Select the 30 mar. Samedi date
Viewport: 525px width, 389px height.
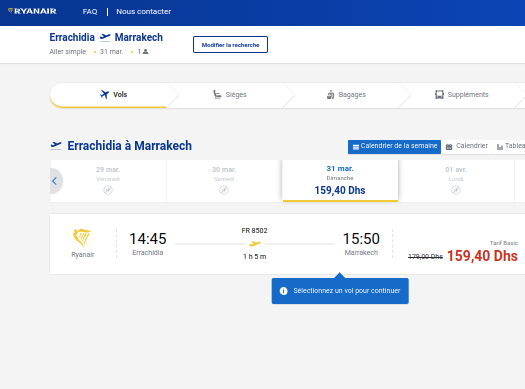click(x=224, y=181)
